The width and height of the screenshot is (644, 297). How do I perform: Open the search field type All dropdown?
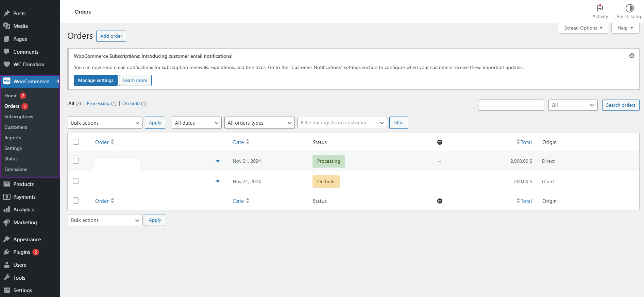tap(573, 105)
